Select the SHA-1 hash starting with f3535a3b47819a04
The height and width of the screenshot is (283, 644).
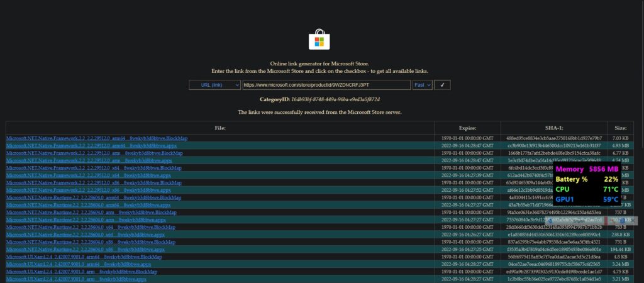click(x=554, y=249)
